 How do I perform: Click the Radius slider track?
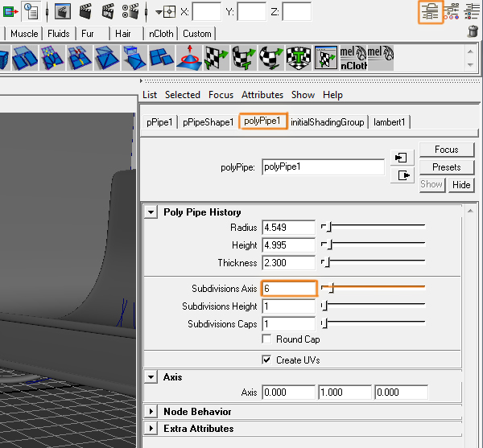(x=374, y=228)
